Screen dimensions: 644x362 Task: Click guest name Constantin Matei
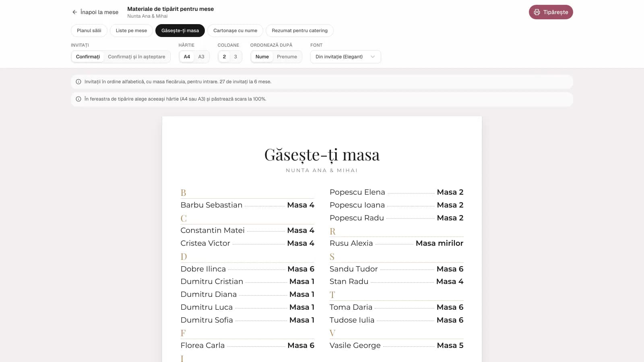[213, 230]
